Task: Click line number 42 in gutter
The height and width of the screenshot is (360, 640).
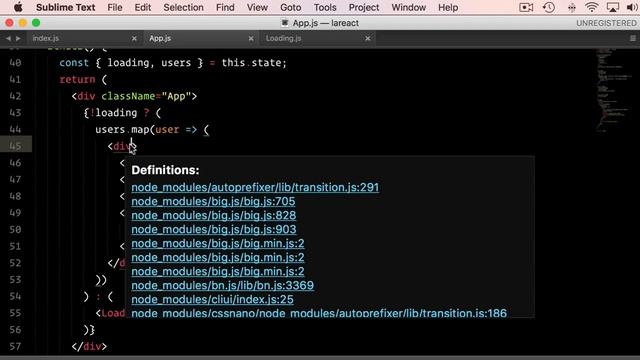Action: (15, 96)
